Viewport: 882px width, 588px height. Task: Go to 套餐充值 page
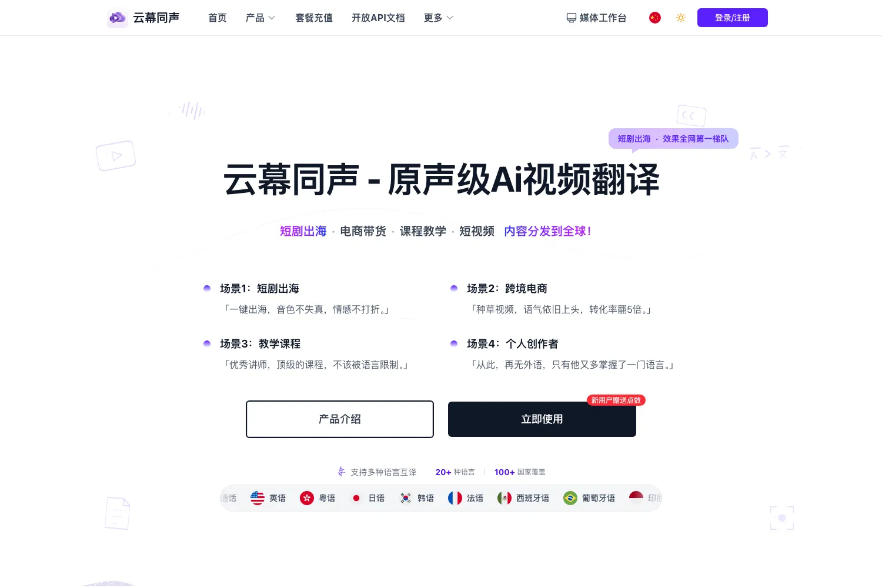tap(314, 18)
